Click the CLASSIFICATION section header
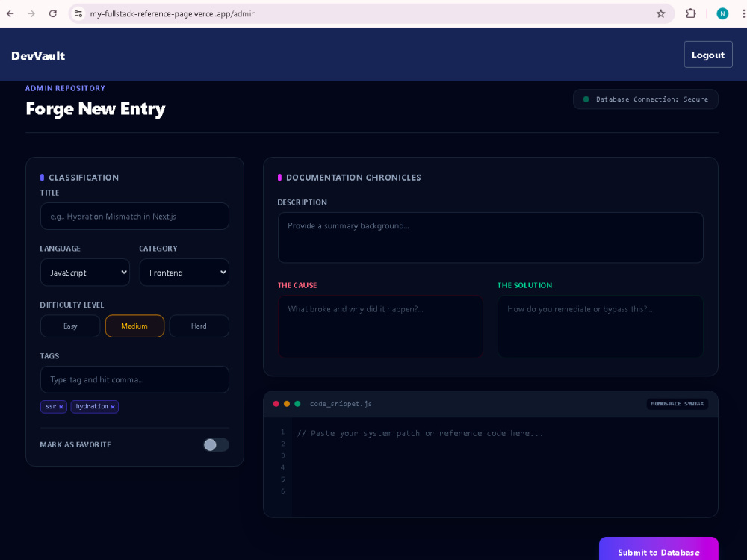This screenshot has width=747, height=560. 84,178
